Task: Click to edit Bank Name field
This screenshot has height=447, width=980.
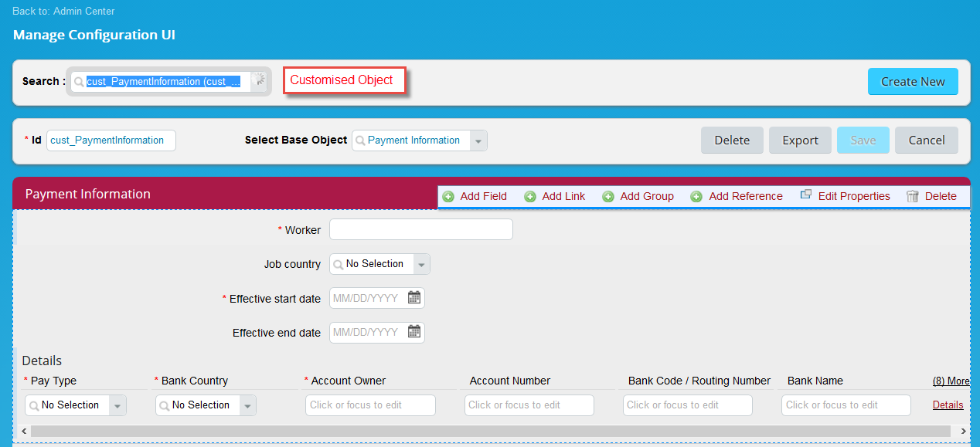Action: coord(847,405)
